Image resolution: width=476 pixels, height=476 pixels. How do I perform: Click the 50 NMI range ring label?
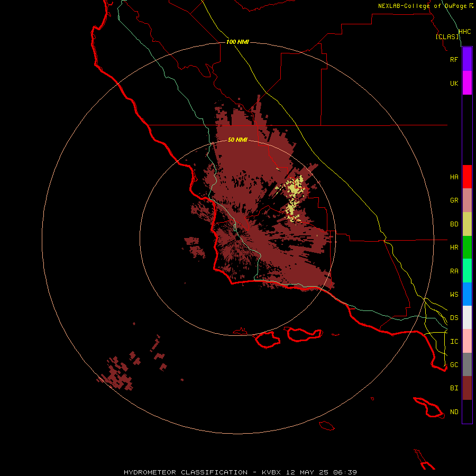point(237,140)
